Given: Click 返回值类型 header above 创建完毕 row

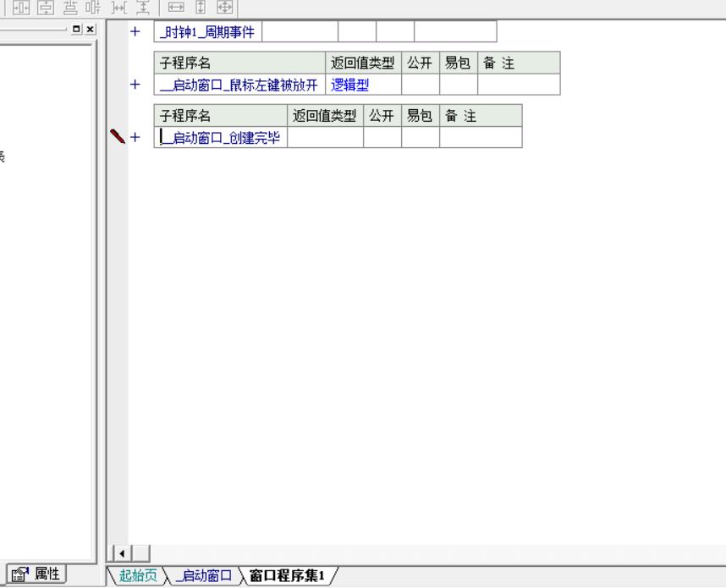Looking at the screenshot, I should [x=326, y=115].
